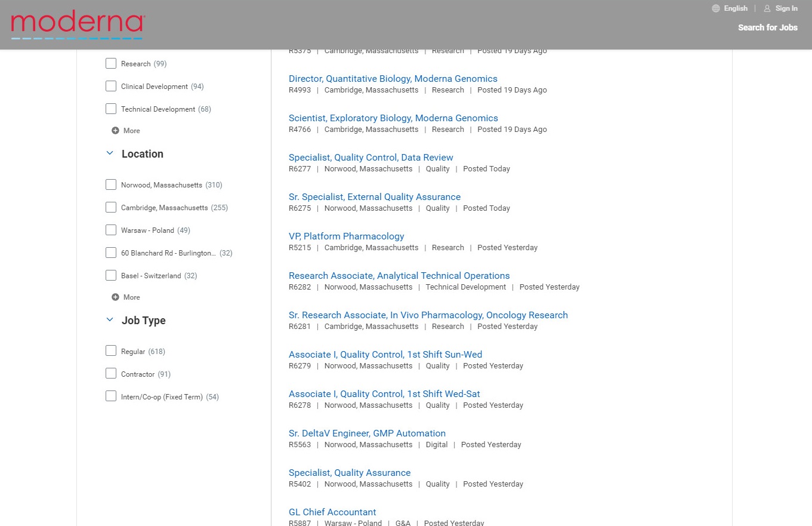
Task: Tick the Clinical Development checkbox
Action: coord(111,87)
